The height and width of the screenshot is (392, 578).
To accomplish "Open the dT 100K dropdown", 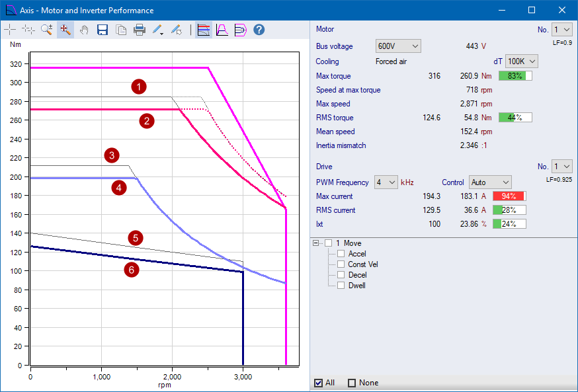I will point(521,61).
